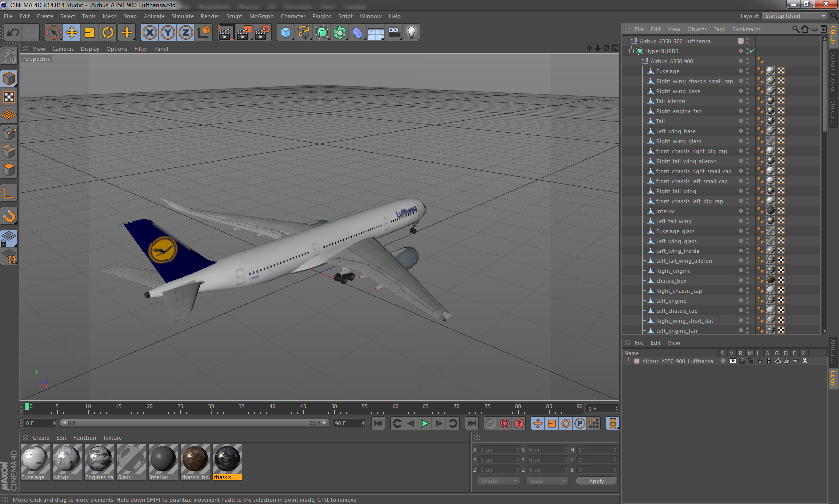Go to start of animation
This screenshot has width=839, height=504.
(x=378, y=423)
